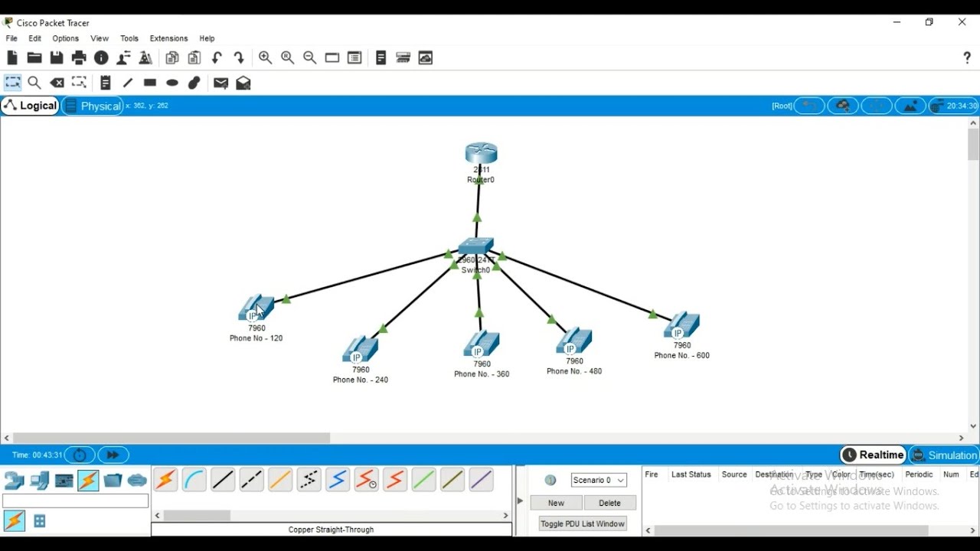Viewport: 980px width, 551px height.
Task: Open the File menu
Action: [11, 38]
